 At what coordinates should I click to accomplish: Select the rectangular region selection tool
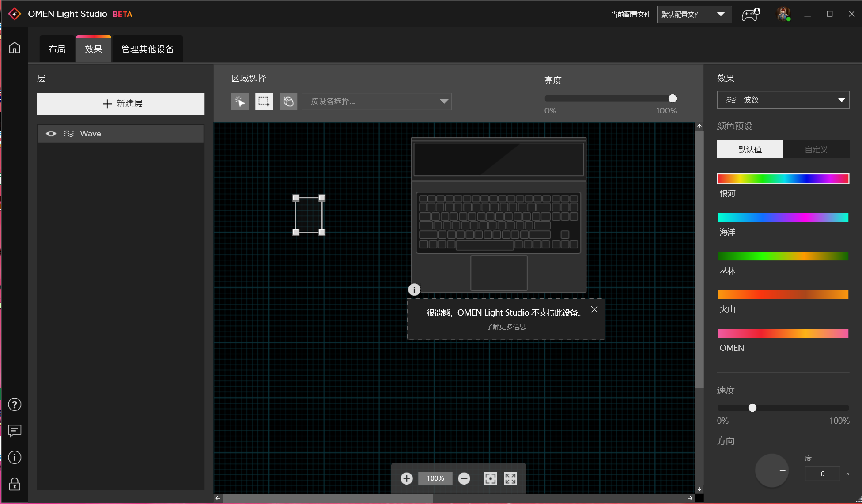coord(264,100)
